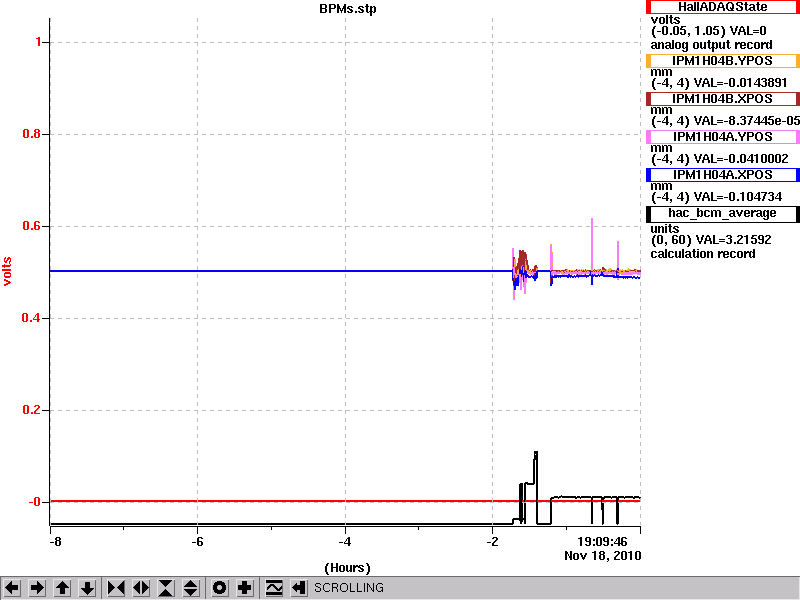Click the horizontal zoom-in bowtie icon
The image size is (800, 600).
116,588
